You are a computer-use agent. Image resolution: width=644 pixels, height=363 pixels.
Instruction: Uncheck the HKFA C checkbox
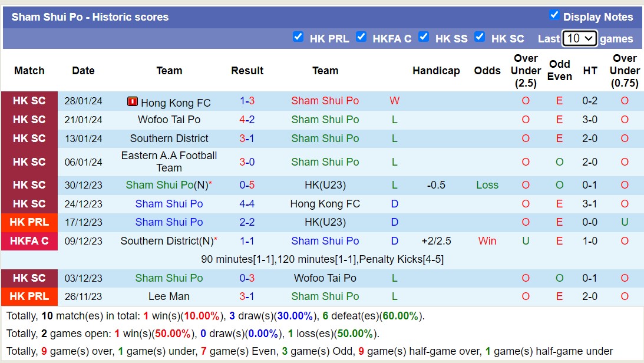[361, 37]
